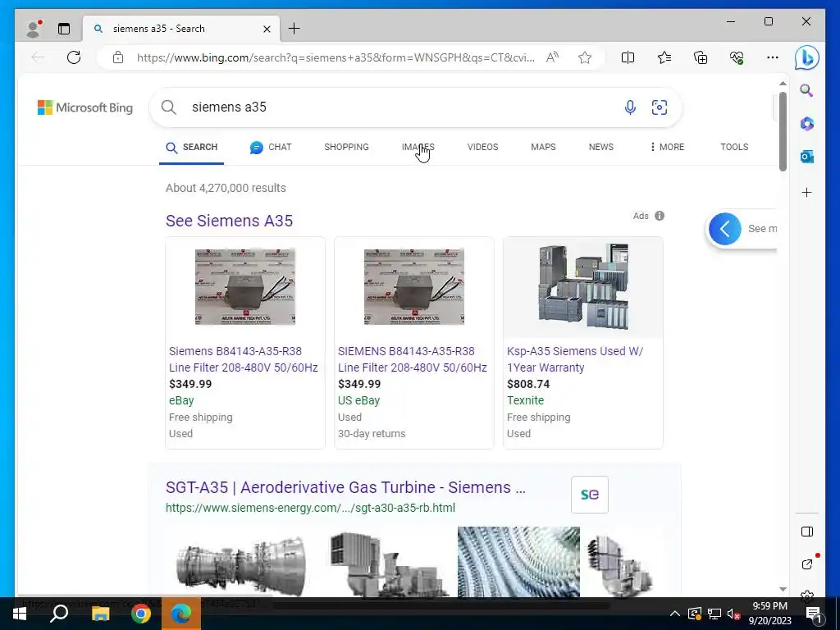The width and height of the screenshot is (840, 630).
Task: Open the Edge profile icon
Action: (34, 29)
